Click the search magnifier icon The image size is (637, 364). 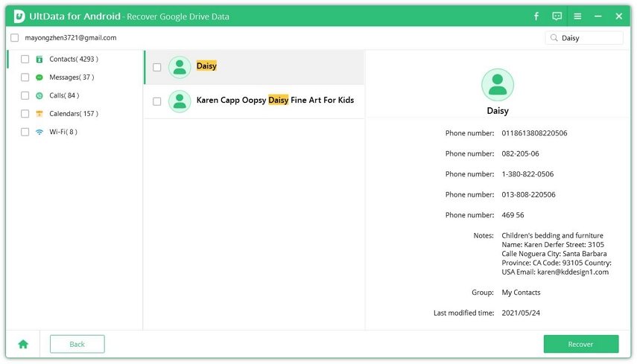(x=554, y=38)
